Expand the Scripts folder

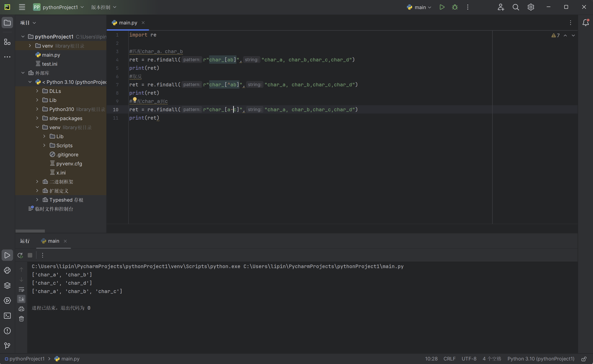44,145
